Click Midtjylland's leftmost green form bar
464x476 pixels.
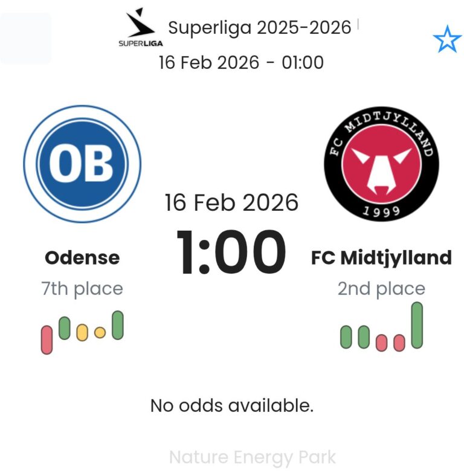[x=346, y=337]
